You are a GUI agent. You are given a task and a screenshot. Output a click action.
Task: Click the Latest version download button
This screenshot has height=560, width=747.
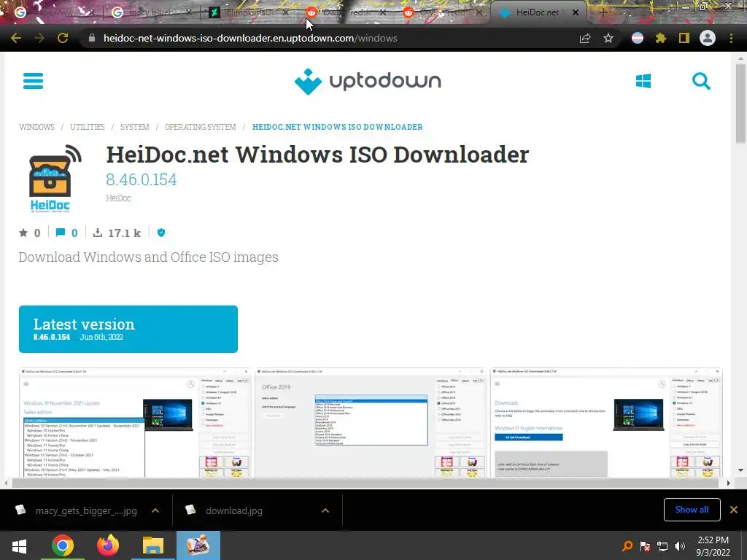pyautogui.click(x=128, y=329)
